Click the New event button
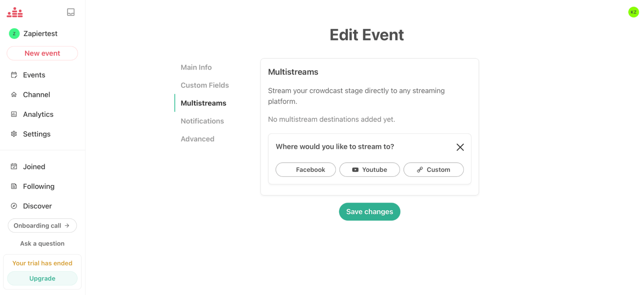 click(x=42, y=53)
